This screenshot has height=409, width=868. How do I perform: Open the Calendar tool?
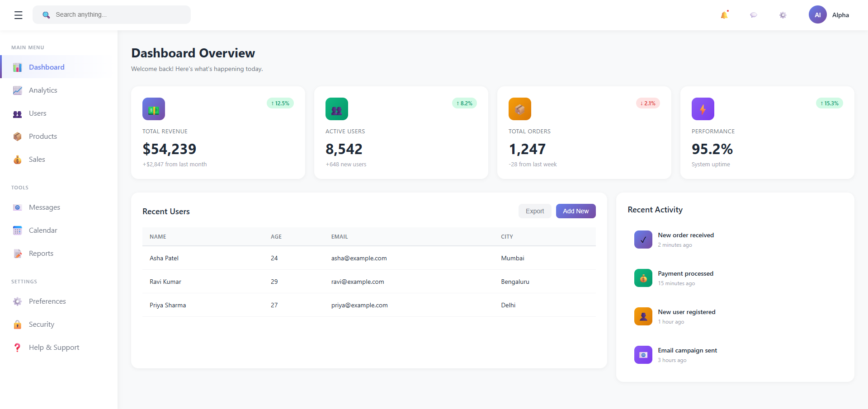(43, 230)
